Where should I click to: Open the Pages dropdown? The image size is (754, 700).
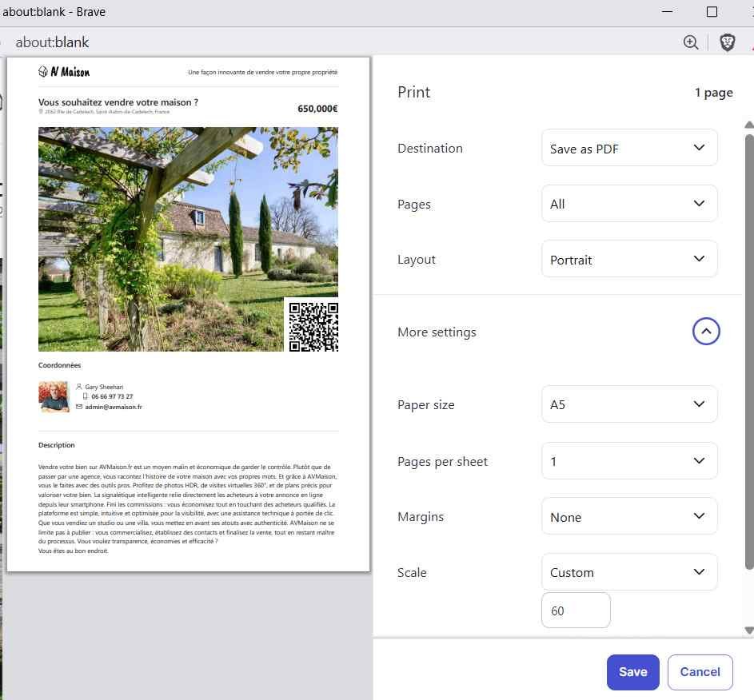click(x=628, y=203)
